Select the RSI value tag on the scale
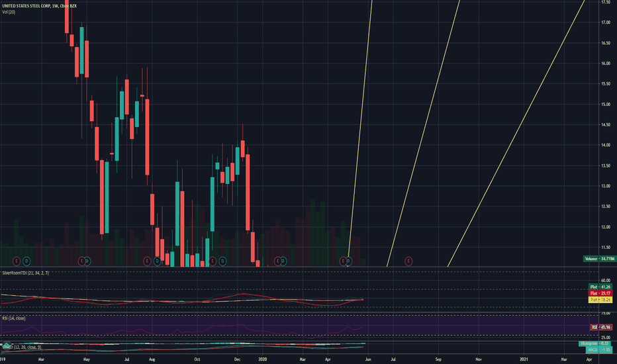The width and height of the screenshot is (617, 364). (601, 327)
